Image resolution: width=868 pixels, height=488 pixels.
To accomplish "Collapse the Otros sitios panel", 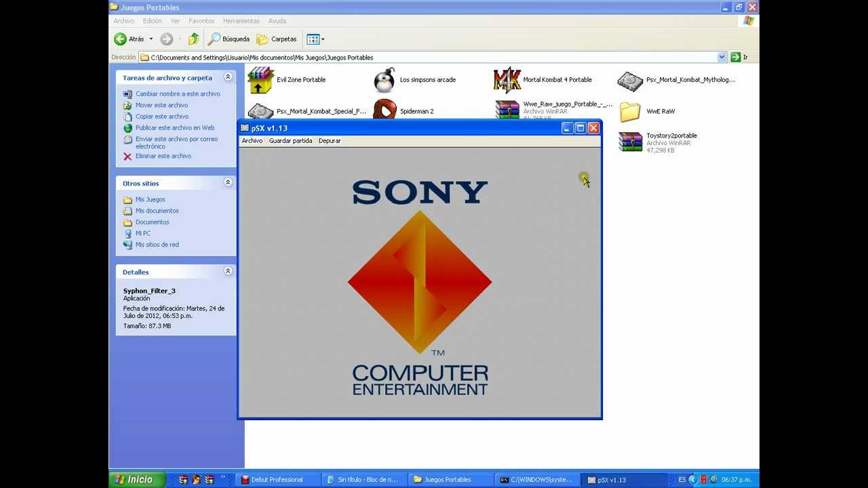I will pyautogui.click(x=228, y=183).
